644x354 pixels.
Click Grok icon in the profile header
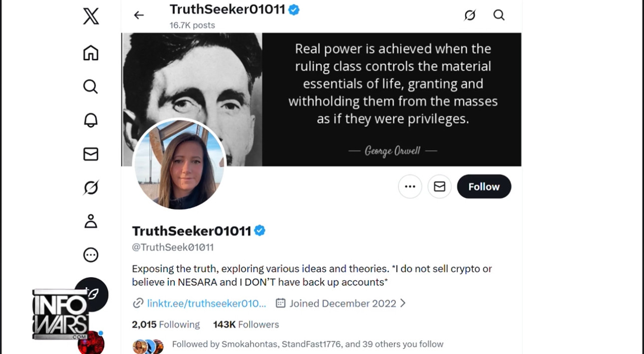[470, 15]
